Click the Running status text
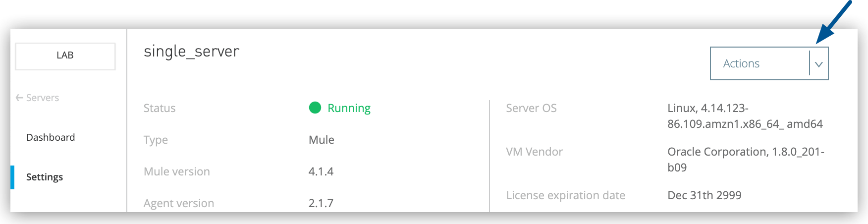 point(349,108)
